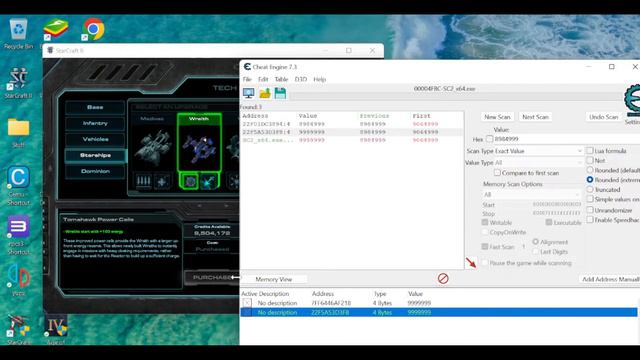The height and width of the screenshot is (360, 640).
Task: Select Rounded (default) radio option
Action: click(590, 170)
